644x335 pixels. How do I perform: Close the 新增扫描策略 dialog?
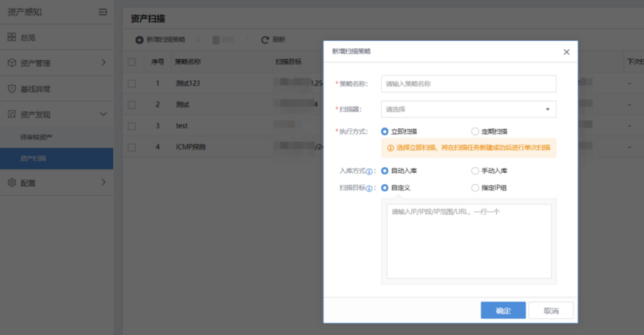coord(566,52)
